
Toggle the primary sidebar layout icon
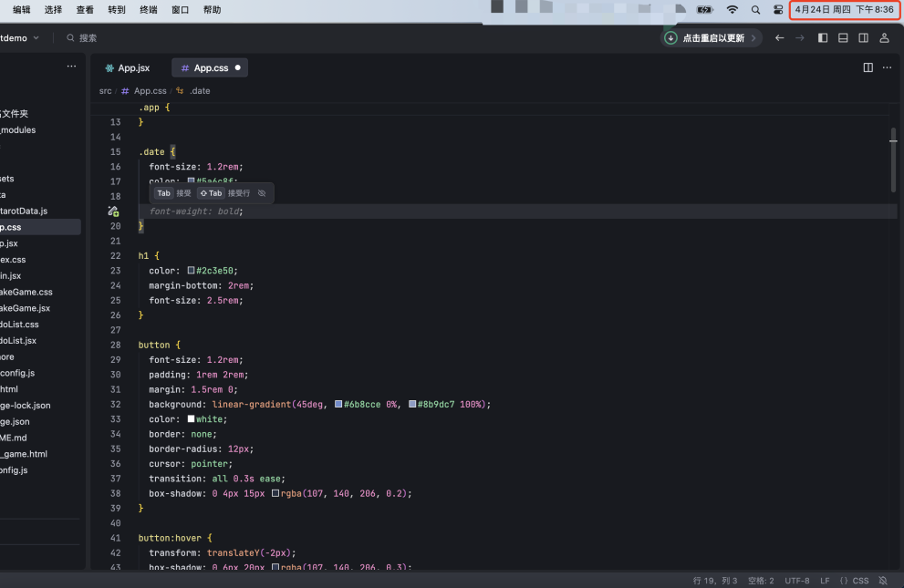(x=823, y=38)
